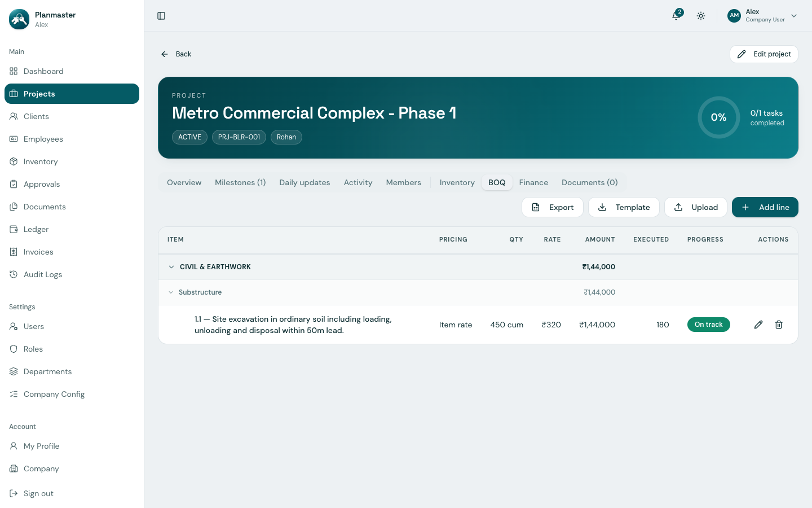The height and width of the screenshot is (508, 812).
Task: Open the Members tab
Action: 403,182
